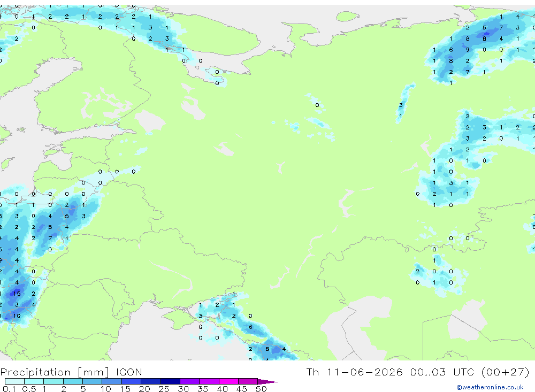Click the '0.5' legend scale label
Screen dimensions: 535x392
(x=29, y=389)
